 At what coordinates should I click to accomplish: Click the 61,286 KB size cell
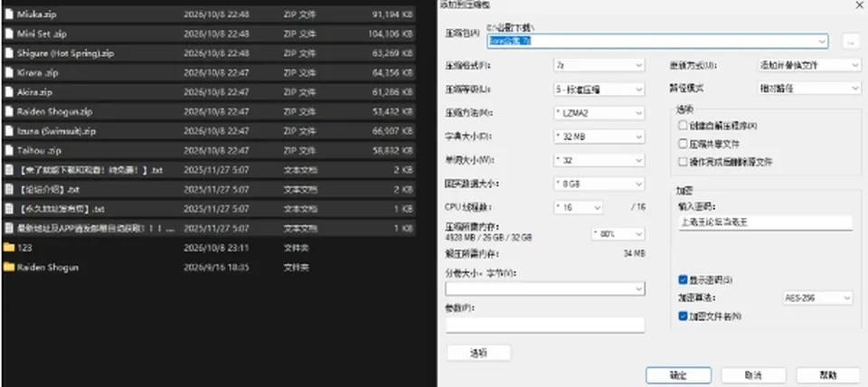coord(392,92)
